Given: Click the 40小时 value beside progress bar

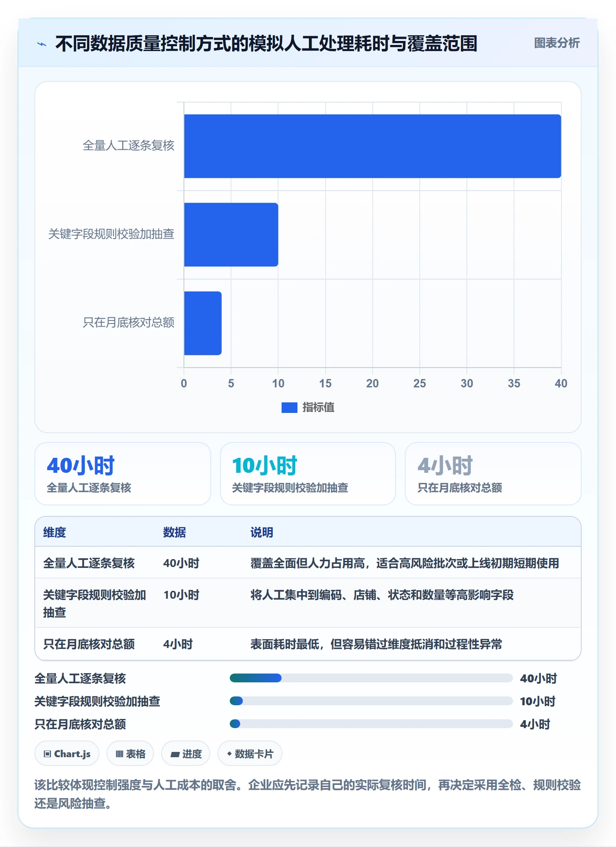Looking at the screenshot, I should pos(539,678).
